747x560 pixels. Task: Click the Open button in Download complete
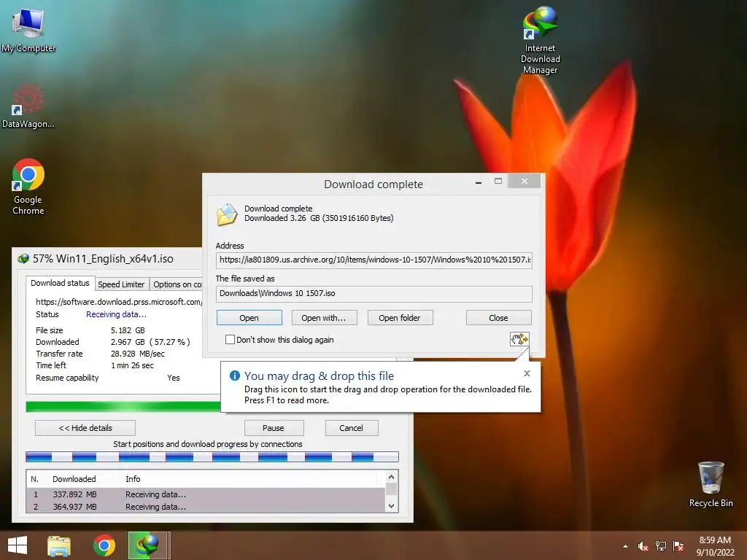point(249,318)
